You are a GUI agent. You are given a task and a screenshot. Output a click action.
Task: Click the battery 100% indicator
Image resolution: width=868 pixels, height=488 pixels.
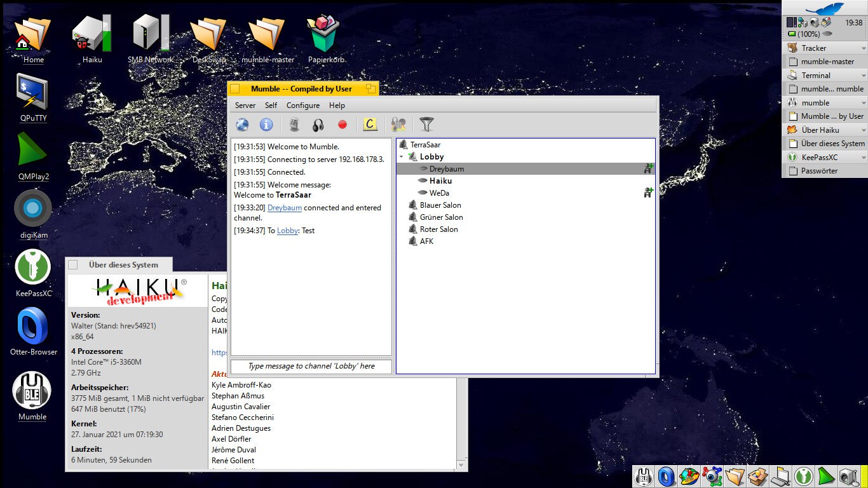tap(804, 34)
